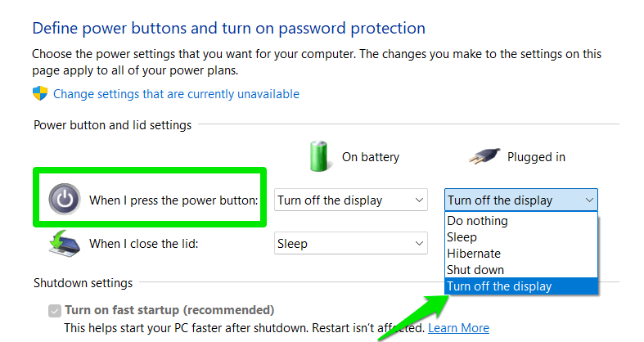Follow the Learn More link

(x=458, y=328)
